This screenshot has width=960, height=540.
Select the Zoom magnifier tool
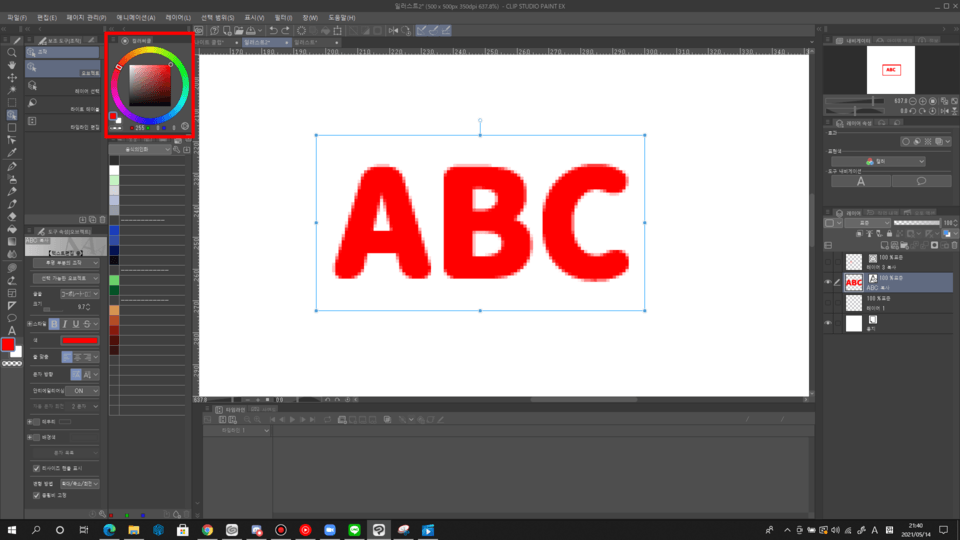(x=11, y=52)
